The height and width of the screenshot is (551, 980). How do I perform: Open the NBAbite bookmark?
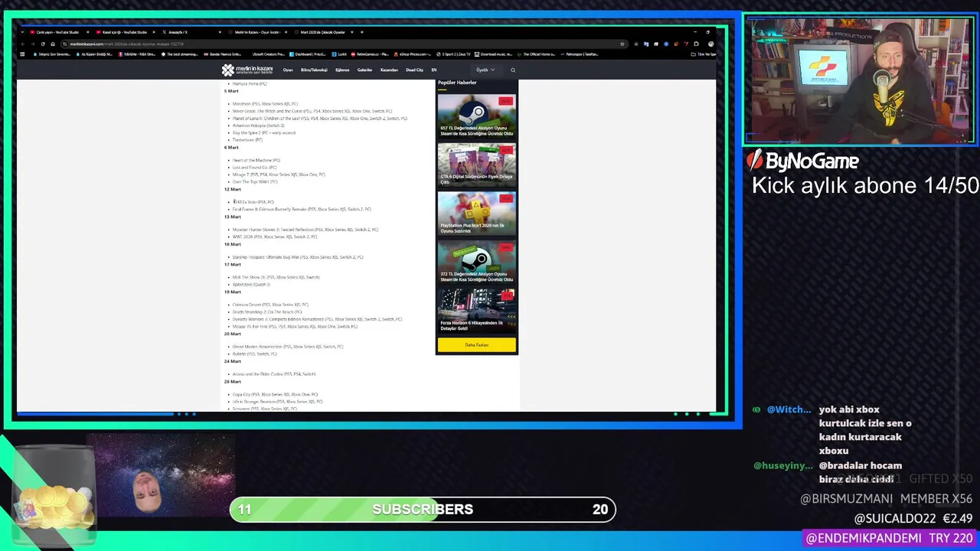click(x=136, y=54)
